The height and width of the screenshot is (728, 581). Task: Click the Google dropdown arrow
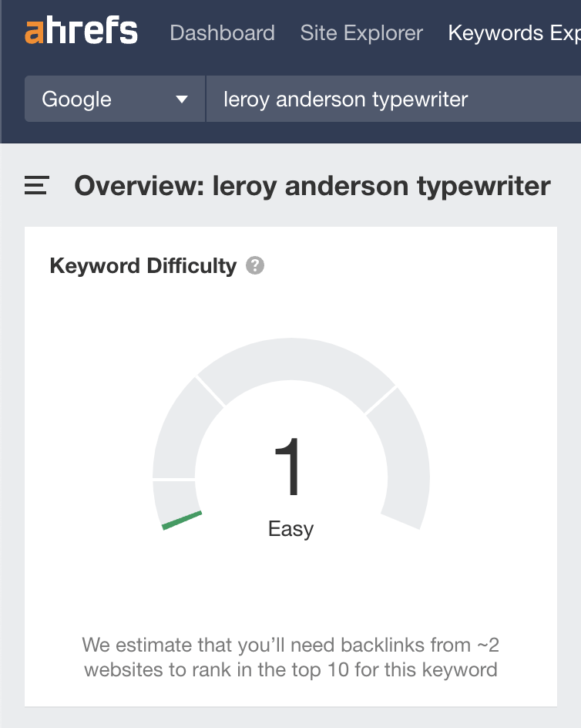pos(182,99)
